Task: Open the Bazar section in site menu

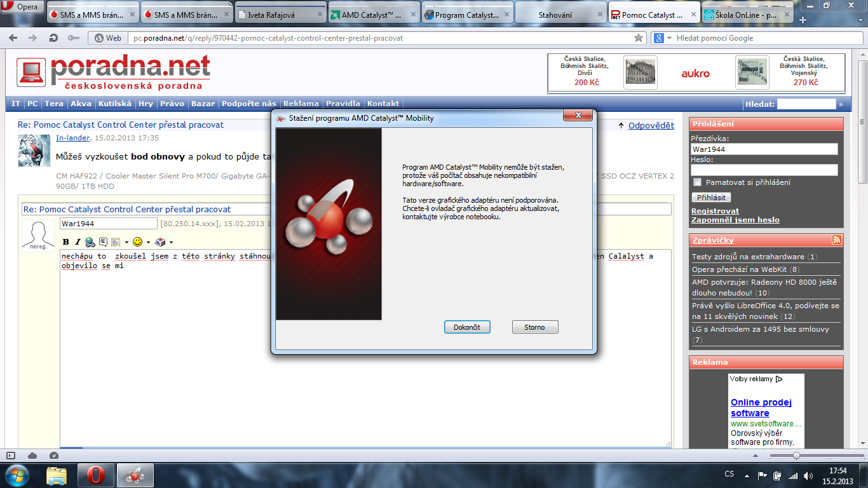Action: [x=203, y=104]
